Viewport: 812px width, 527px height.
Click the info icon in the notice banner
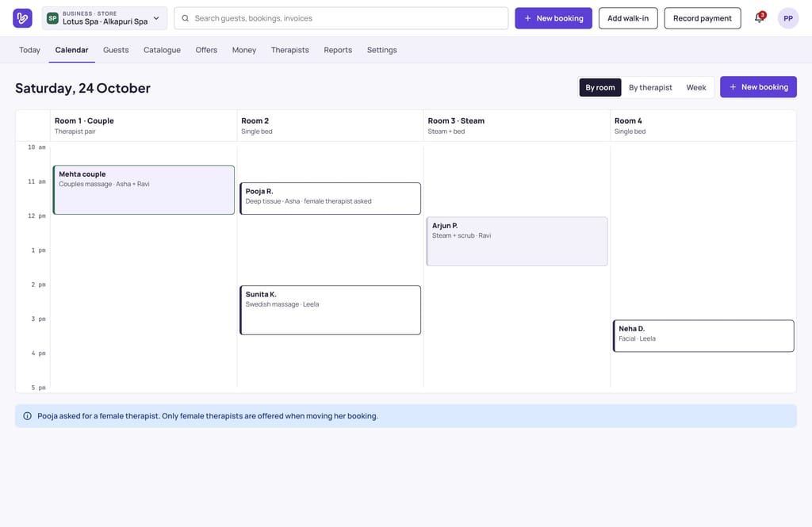tap(28, 416)
